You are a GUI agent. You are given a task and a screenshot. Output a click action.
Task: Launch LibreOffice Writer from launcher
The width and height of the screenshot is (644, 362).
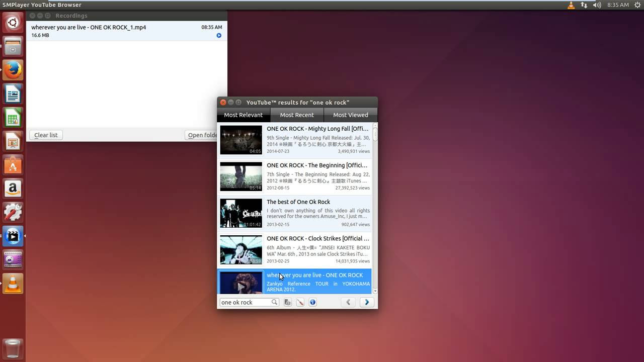(x=13, y=95)
